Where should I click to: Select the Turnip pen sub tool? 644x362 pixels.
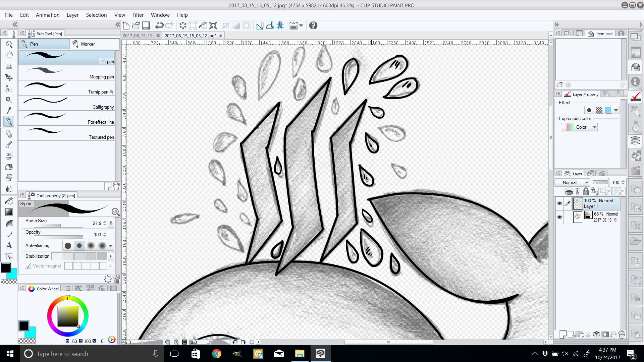pos(66,88)
